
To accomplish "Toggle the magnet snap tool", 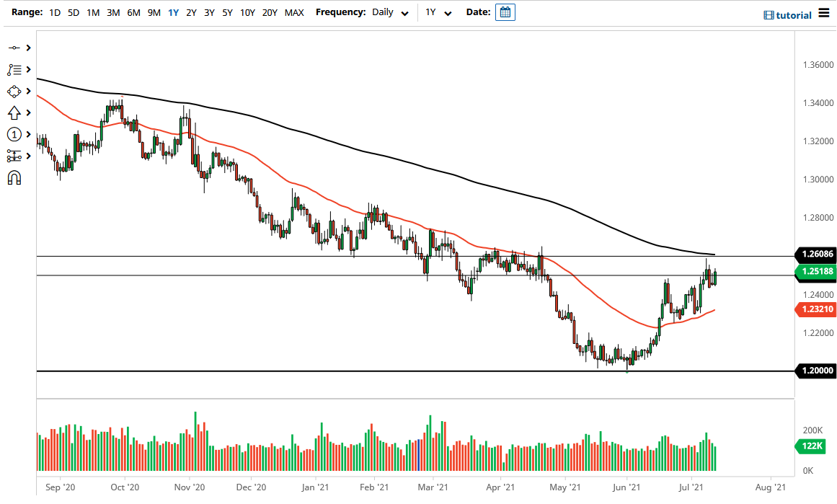I will pos(16,177).
